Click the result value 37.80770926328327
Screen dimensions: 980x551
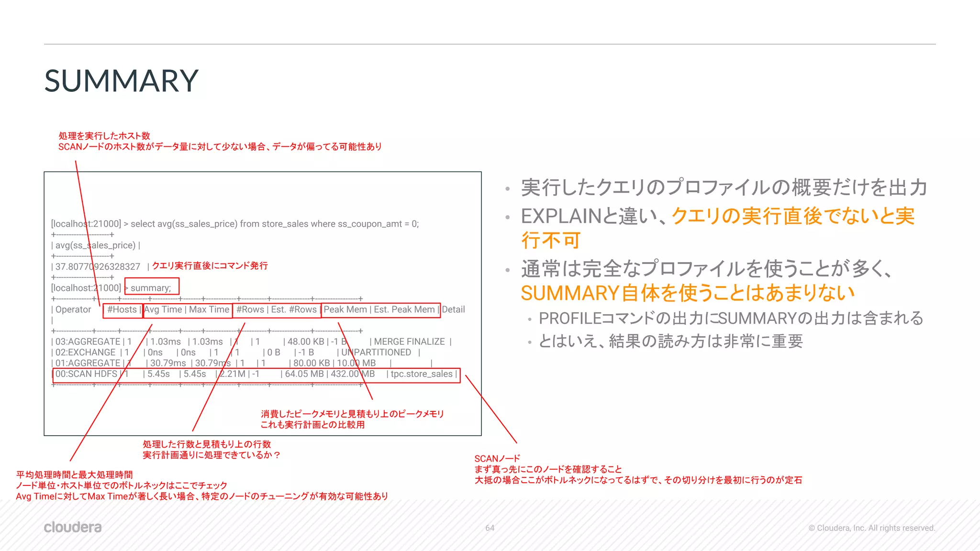tap(98, 266)
